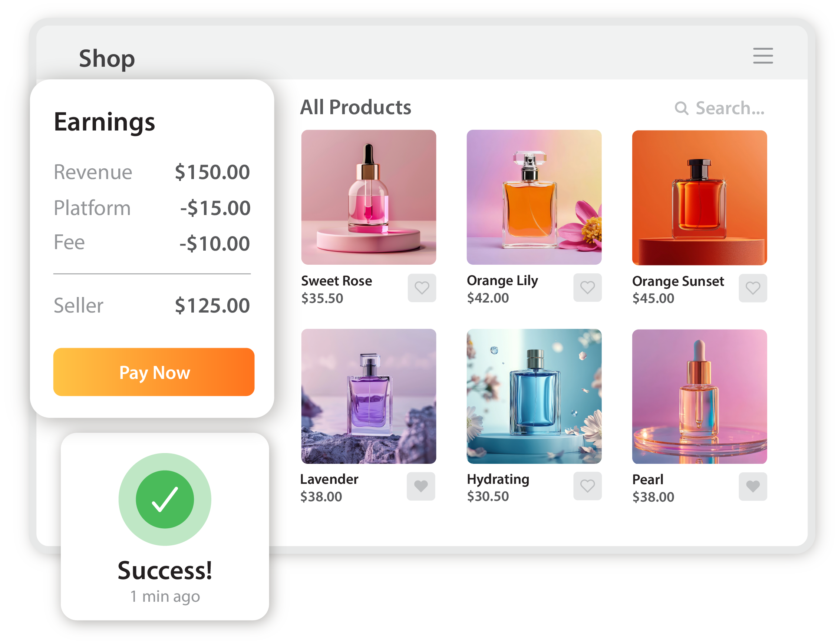Image resolution: width=838 pixels, height=644 pixels.
Task: Select the Lavender perfume thumbnail
Action: point(369,396)
